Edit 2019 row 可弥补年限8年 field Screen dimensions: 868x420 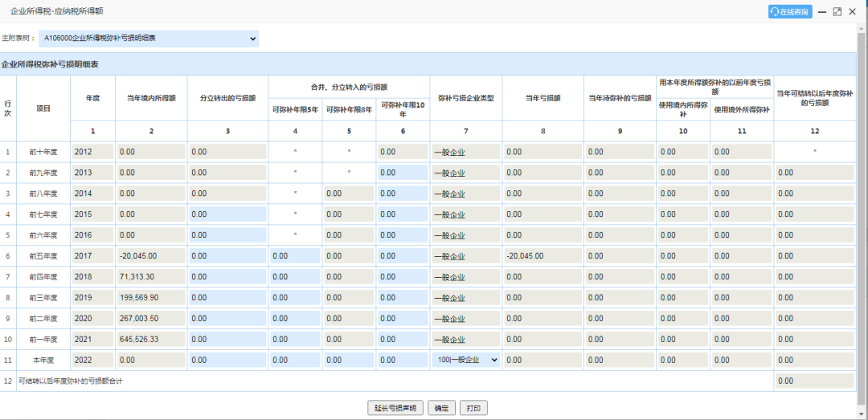click(x=349, y=298)
